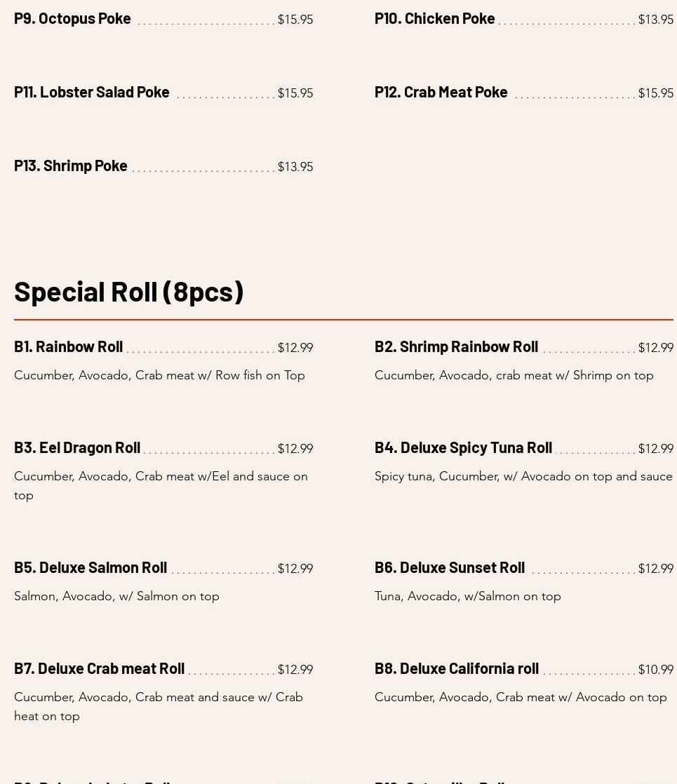Click the Special Roll (8pcs) heading
This screenshot has height=784, width=677.
pos(128,292)
